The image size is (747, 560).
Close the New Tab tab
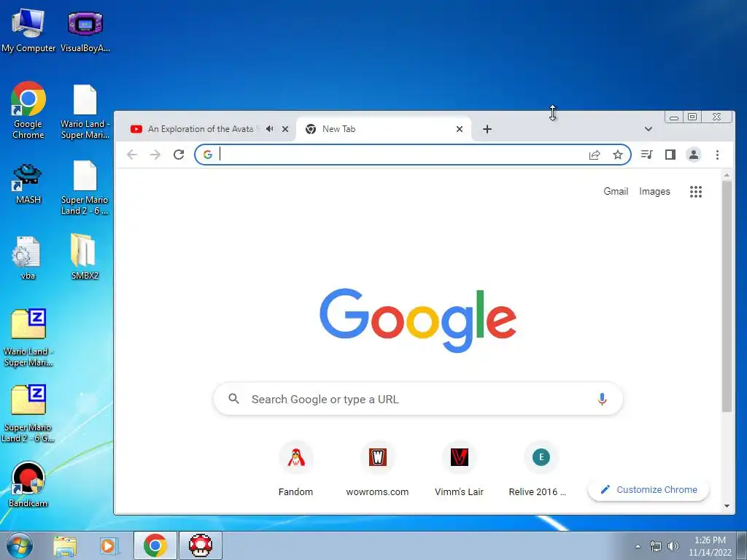coord(460,129)
